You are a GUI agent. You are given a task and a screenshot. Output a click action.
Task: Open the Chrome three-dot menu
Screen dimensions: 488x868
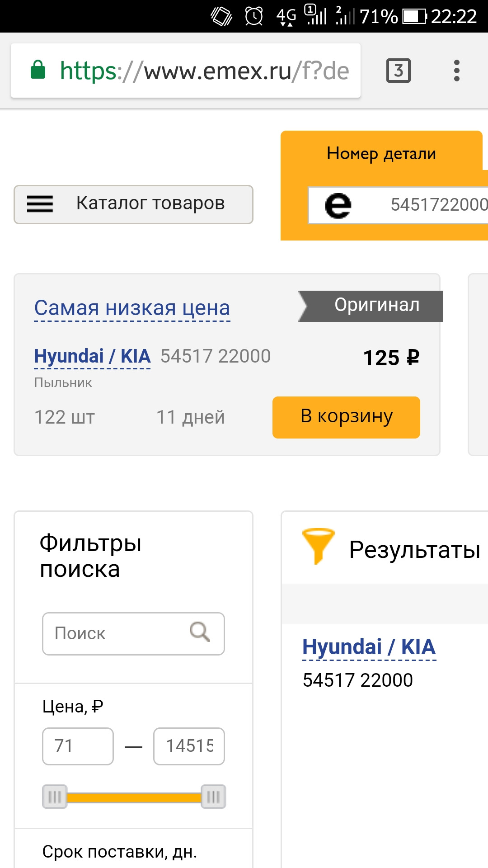pos(456,71)
